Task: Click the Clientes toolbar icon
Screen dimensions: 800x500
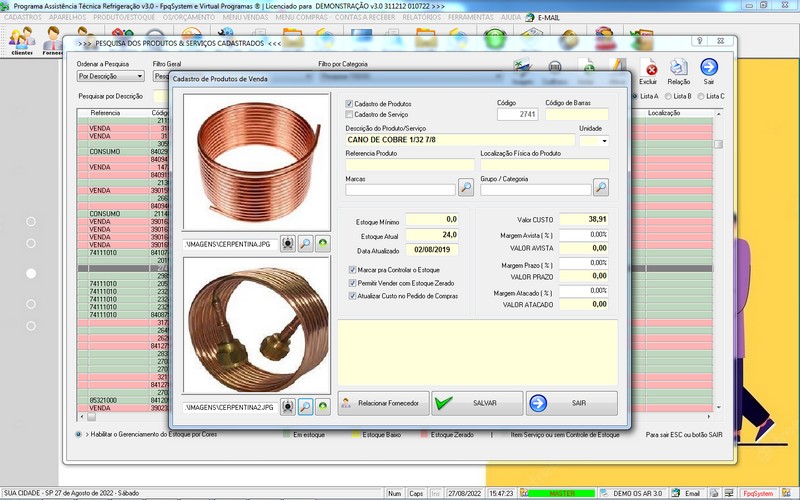Action: (x=21, y=40)
